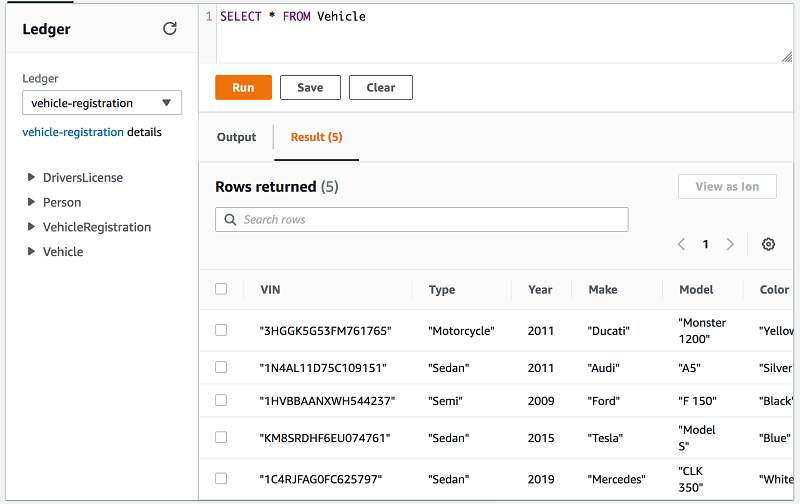
Task: Open the vehicle-registration ledger dropdown
Action: (102, 103)
